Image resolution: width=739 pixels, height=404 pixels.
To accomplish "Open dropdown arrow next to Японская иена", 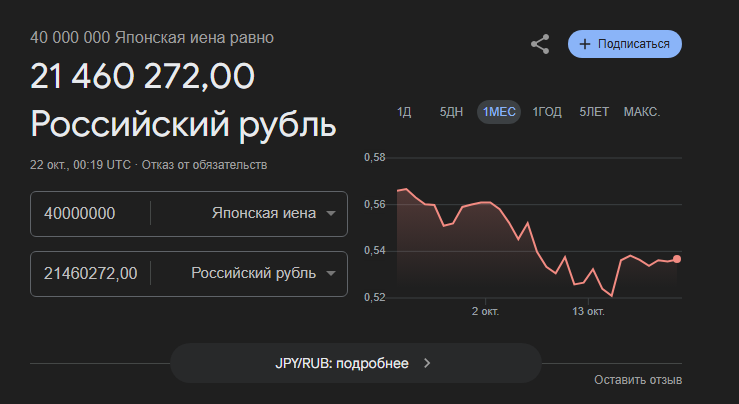I will pyautogui.click(x=331, y=213).
